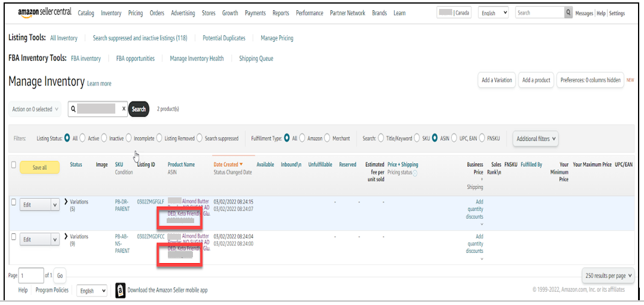Check the select-all checkbox in table header
644x305 pixels.
[x=14, y=164]
